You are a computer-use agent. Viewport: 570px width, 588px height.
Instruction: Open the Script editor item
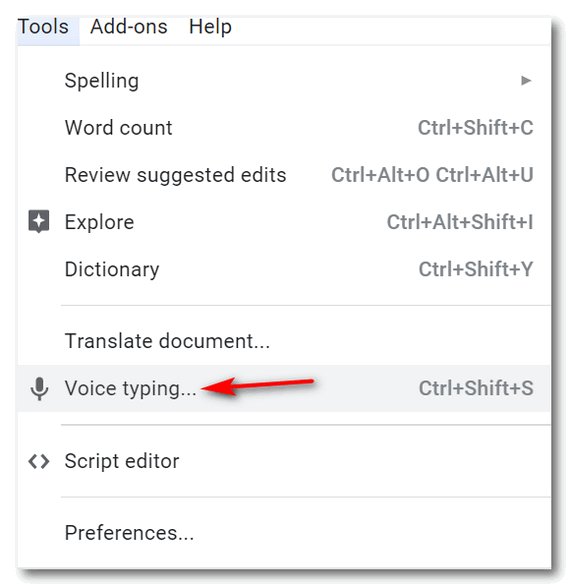point(284,461)
